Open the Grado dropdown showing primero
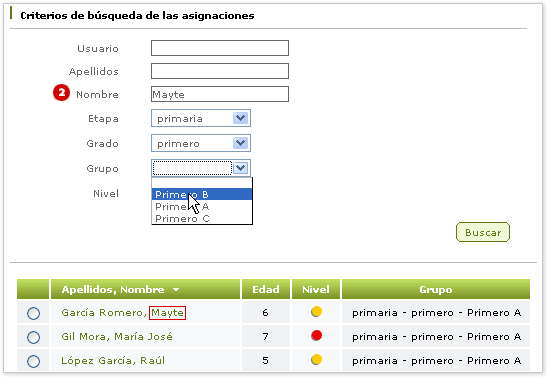This screenshot has width=548, height=378. click(x=201, y=143)
